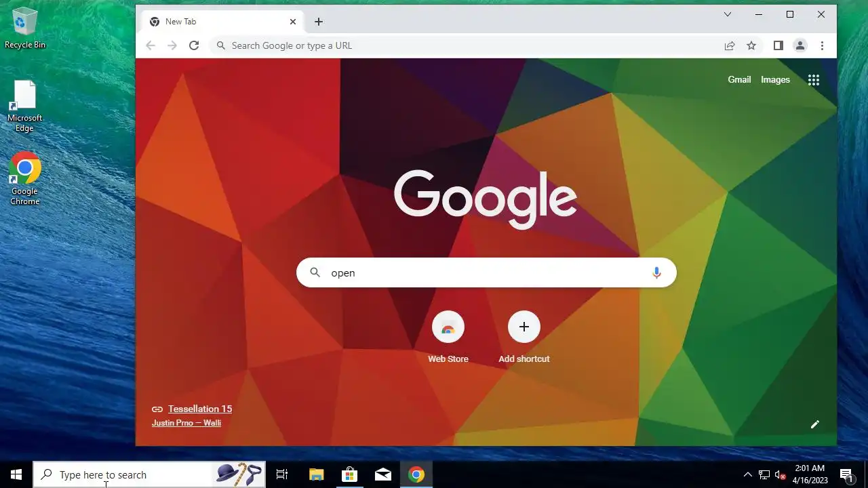Click the share page icon
The image size is (868, 488).
pos(730,45)
